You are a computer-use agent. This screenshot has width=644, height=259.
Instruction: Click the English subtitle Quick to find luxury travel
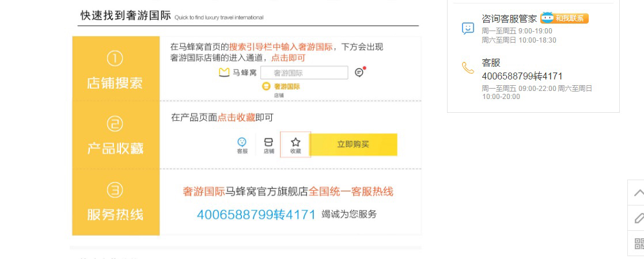pos(219,18)
